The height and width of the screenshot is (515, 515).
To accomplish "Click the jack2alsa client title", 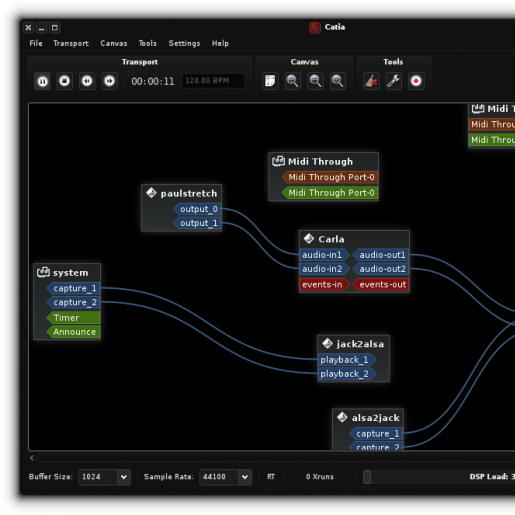I will tap(360, 344).
